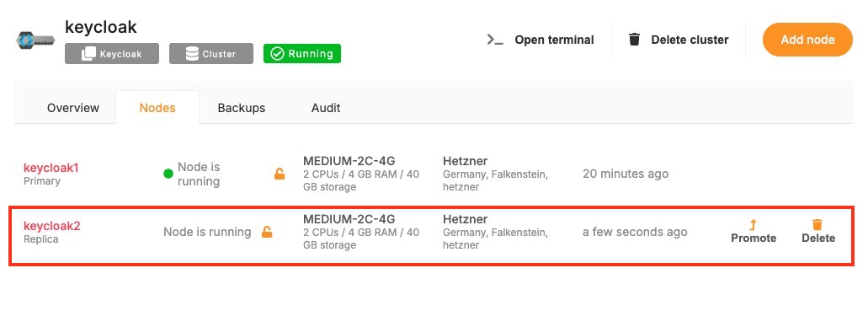Image resolution: width=868 pixels, height=311 pixels.
Task: Open the keycloak1 node link
Action: coord(51,168)
